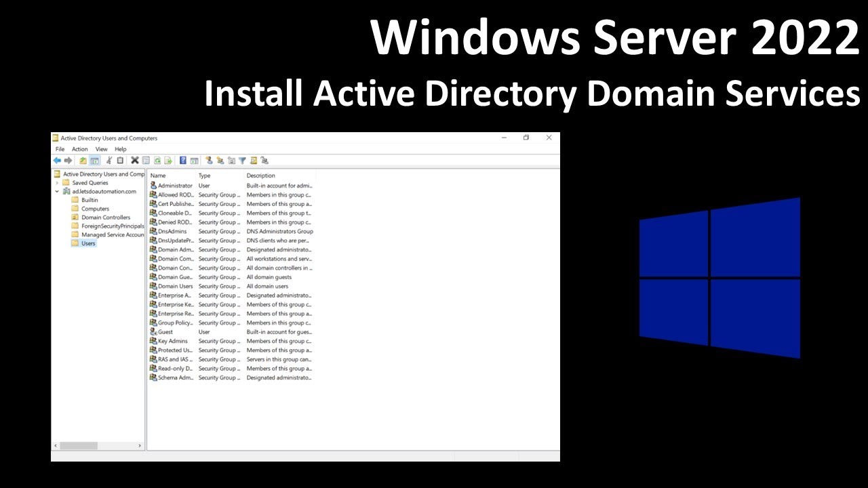The height and width of the screenshot is (488, 868).
Task: Open filter options with the funnel icon
Action: coord(242,161)
